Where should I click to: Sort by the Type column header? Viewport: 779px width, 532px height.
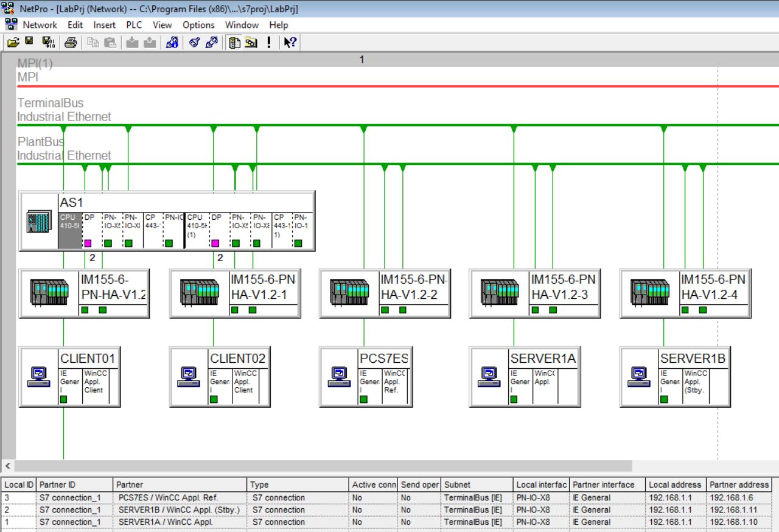click(298, 485)
